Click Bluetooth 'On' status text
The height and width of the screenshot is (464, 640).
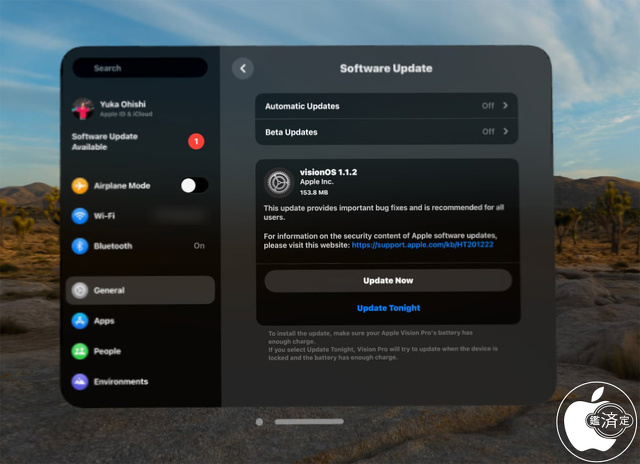pos(199,246)
